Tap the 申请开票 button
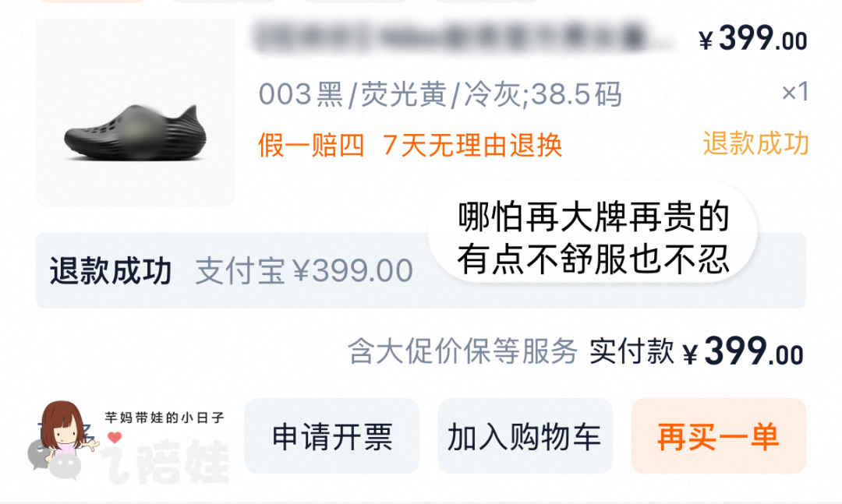Image resolution: width=842 pixels, height=504 pixels. tap(332, 435)
